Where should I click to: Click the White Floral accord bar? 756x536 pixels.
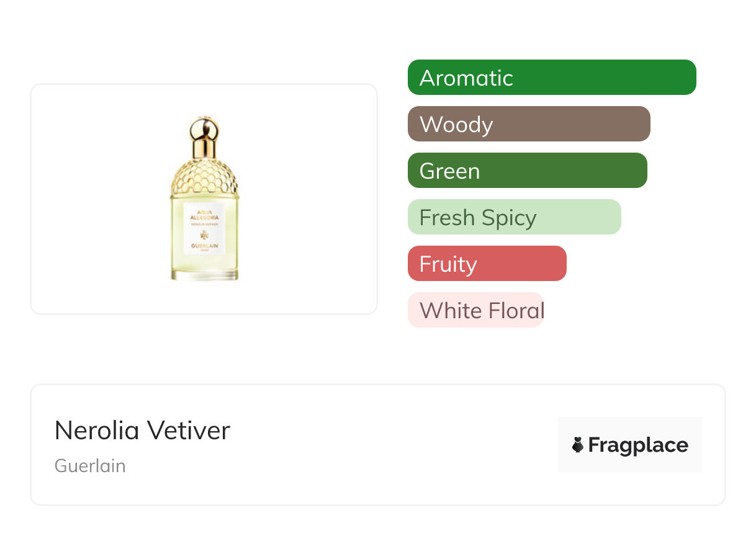475,310
